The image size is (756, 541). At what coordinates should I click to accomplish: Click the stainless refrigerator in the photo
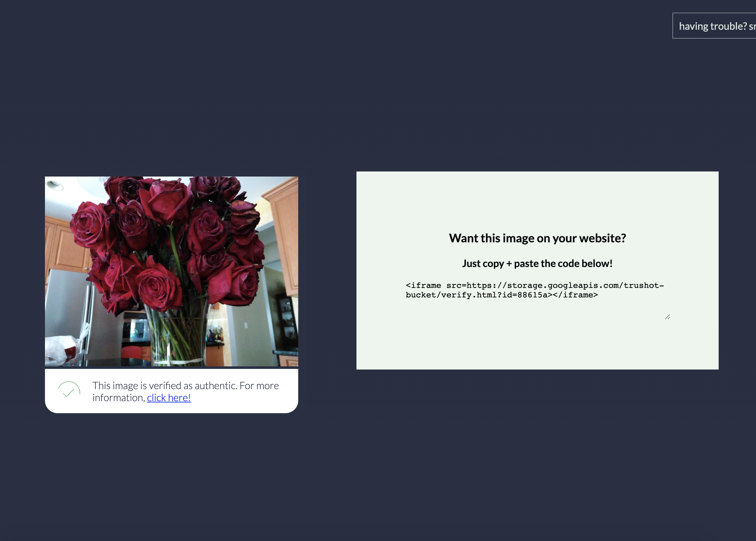point(68,307)
